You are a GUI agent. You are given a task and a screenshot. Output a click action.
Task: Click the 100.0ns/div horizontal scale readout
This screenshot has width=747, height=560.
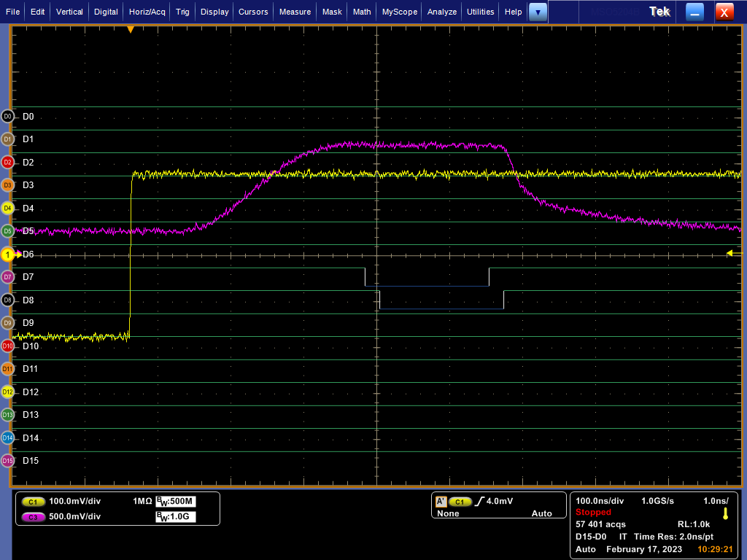coord(600,501)
